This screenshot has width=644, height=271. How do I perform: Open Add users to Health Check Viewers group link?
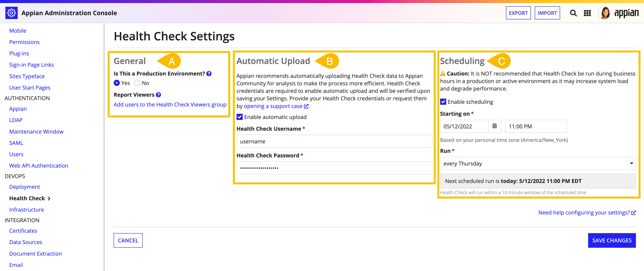tap(170, 105)
